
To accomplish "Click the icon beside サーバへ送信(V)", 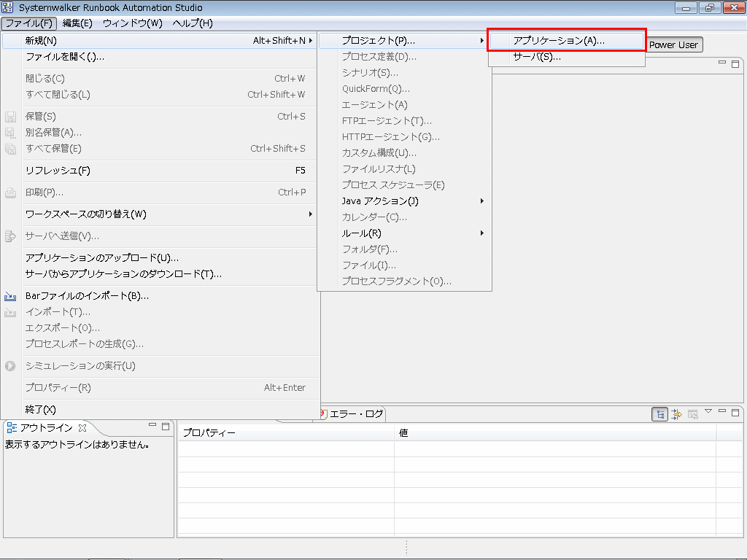I will pos(10,236).
